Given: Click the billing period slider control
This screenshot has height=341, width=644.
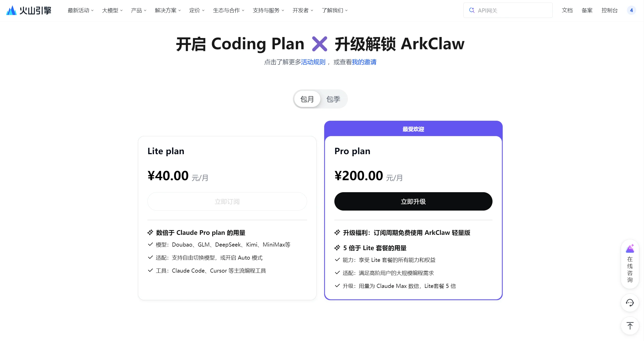Looking at the screenshot, I should tap(320, 99).
